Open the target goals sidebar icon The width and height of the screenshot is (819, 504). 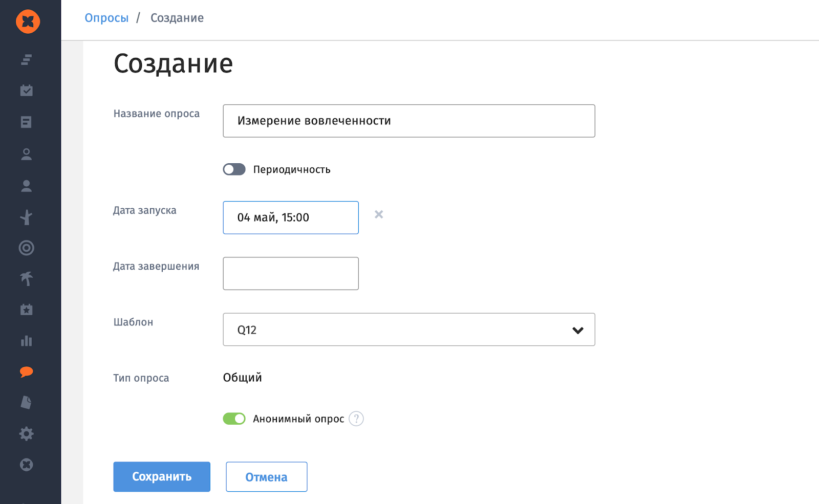pos(27,248)
